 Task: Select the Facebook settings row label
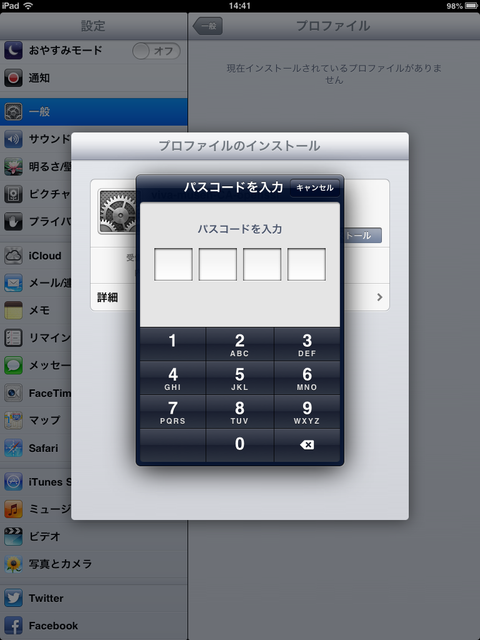tap(53, 626)
